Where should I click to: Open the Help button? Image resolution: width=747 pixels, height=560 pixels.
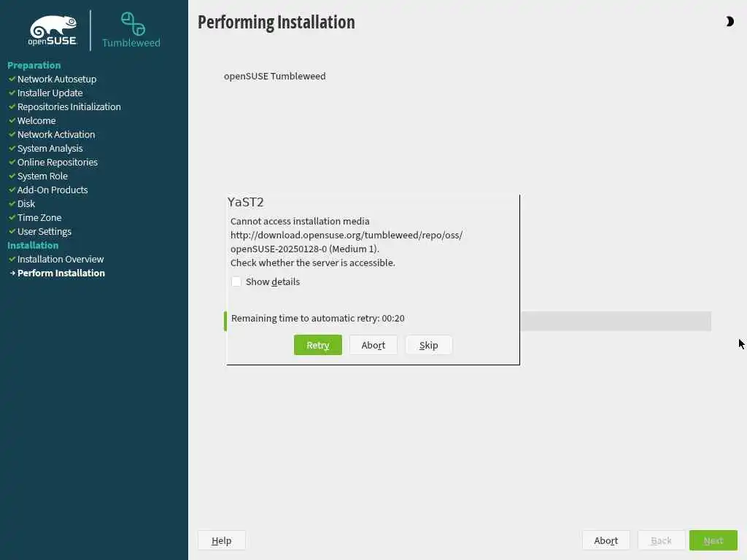222,540
